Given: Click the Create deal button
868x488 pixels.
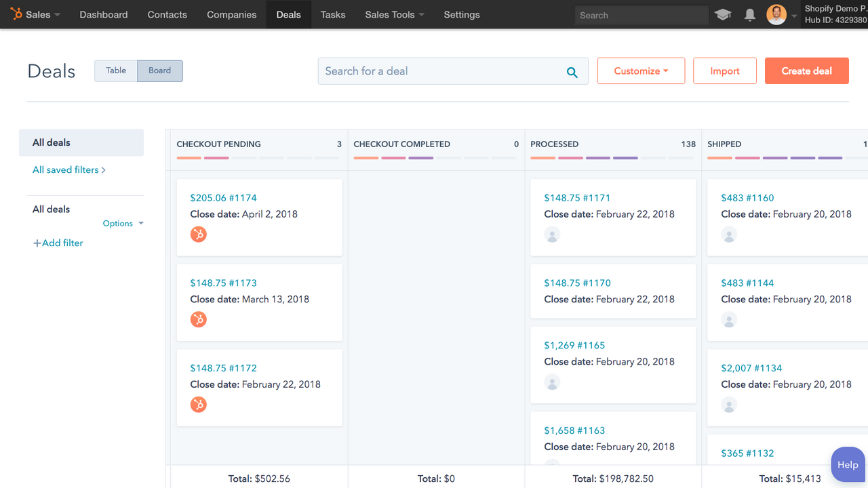Looking at the screenshot, I should tap(806, 70).
